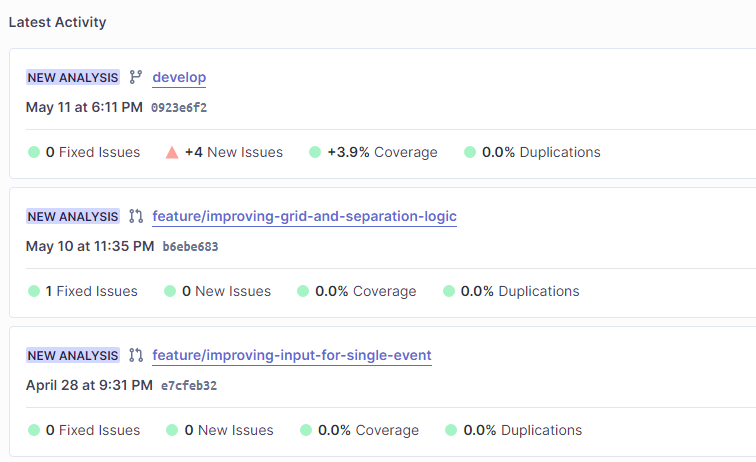Click green dot beside 1 Fixed Issues

tap(34, 291)
